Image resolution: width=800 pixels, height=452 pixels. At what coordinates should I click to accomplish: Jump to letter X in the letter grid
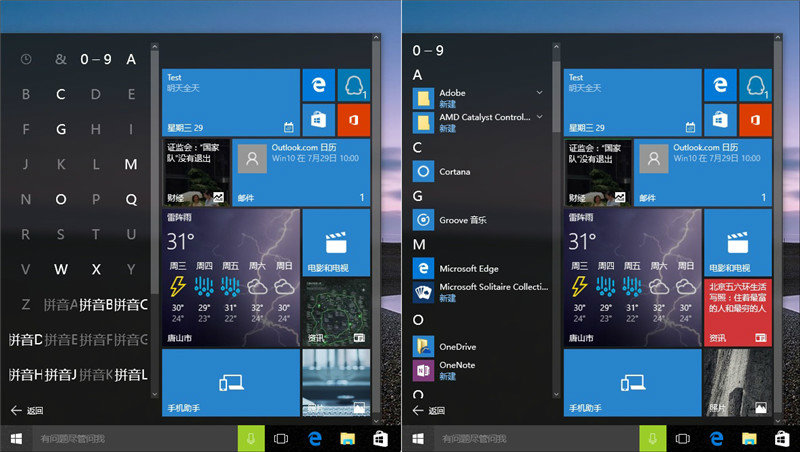(96, 269)
